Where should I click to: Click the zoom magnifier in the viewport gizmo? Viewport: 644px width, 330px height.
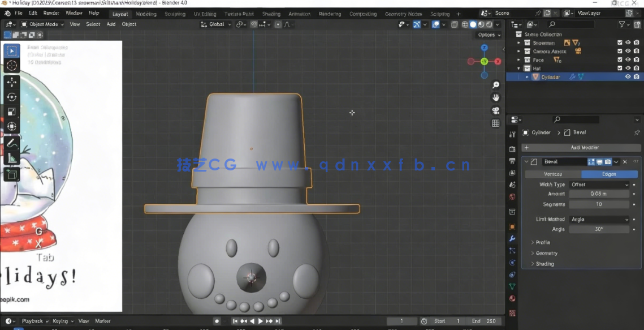[495, 84]
